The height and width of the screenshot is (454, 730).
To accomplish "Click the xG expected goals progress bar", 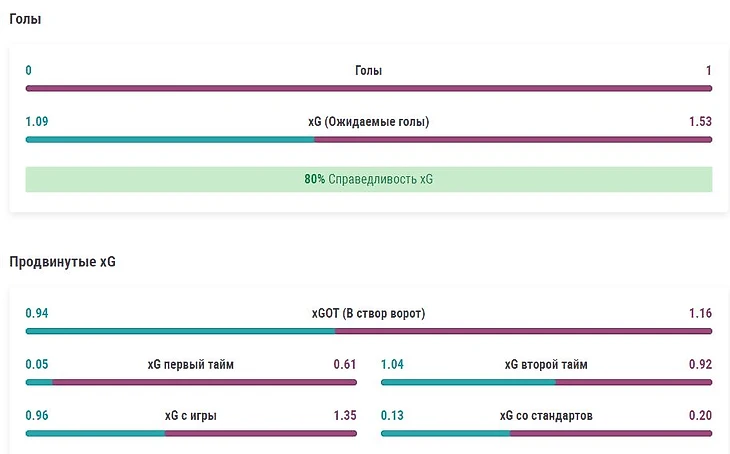I will (x=368, y=139).
